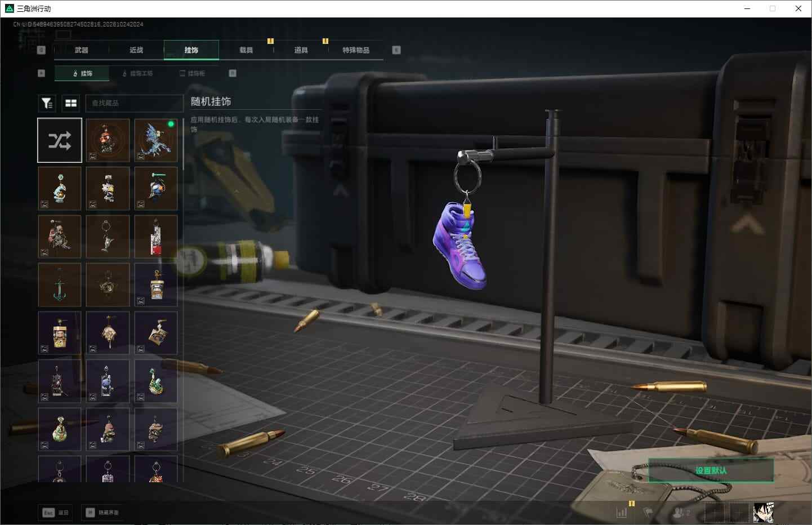Open the 挂饰柜 charm cabinet sub-tab

coord(193,73)
